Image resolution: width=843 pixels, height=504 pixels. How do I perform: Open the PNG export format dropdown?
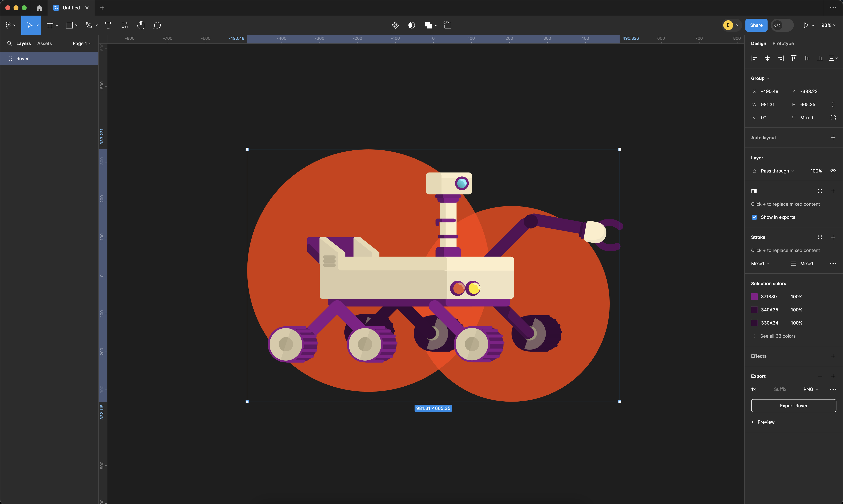811,389
